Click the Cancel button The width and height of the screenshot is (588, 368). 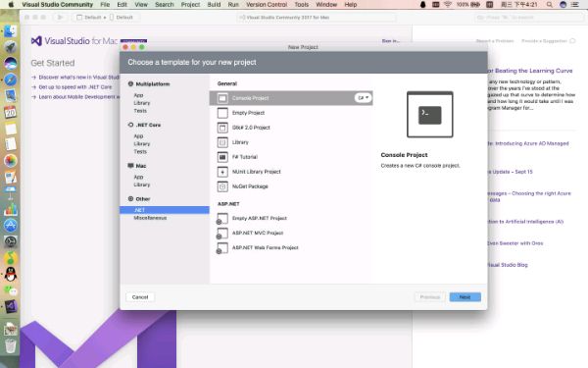[140, 297]
